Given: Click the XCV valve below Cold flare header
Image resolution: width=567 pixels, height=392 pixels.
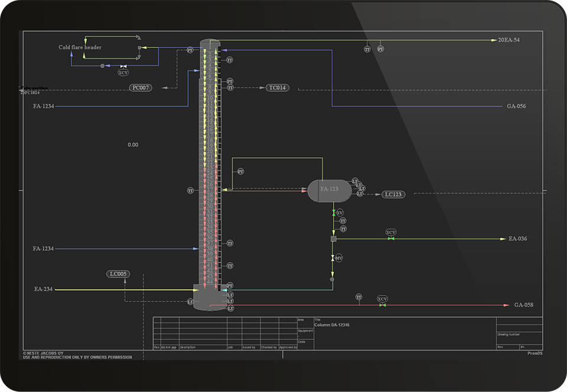Looking at the screenshot, I should (123, 67).
